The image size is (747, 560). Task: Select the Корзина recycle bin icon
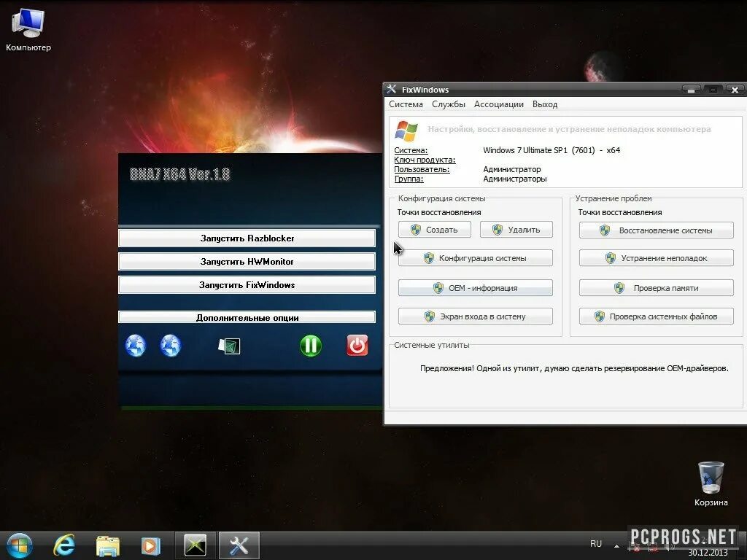tap(711, 484)
